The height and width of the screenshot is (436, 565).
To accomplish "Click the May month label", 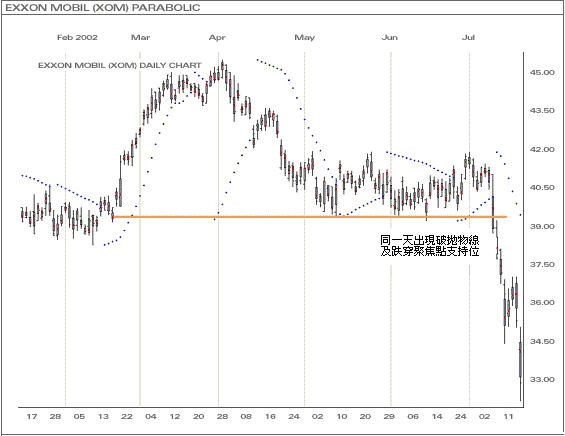I will pyautogui.click(x=304, y=37).
